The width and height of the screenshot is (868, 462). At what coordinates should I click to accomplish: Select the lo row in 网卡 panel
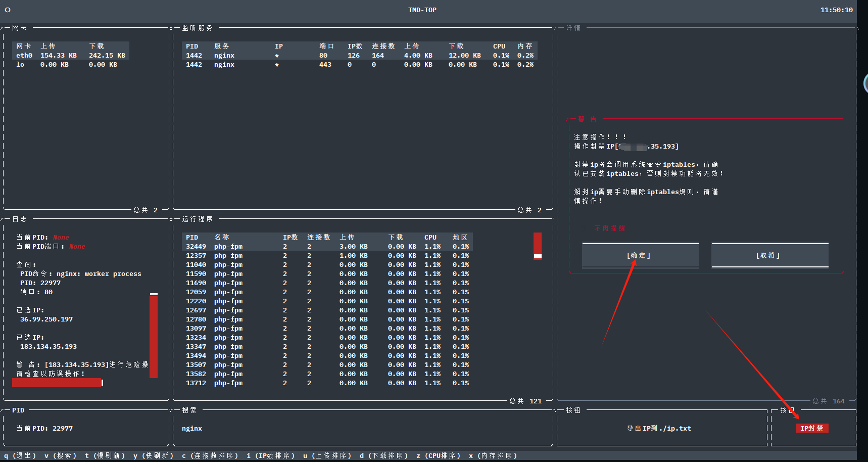click(71, 65)
